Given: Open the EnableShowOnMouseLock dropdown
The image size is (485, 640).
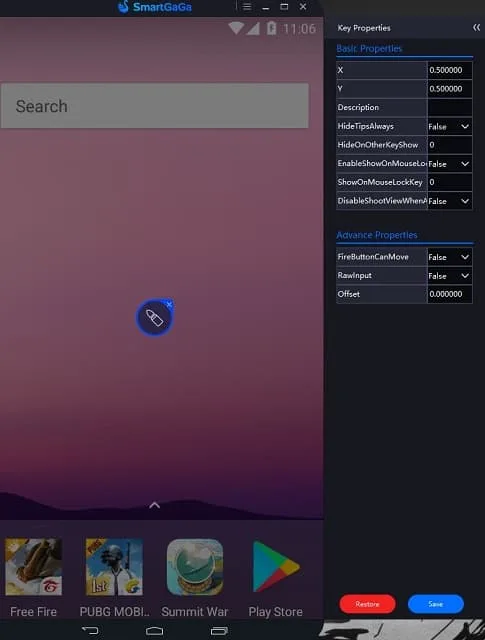Looking at the screenshot, I should point(449,164).
